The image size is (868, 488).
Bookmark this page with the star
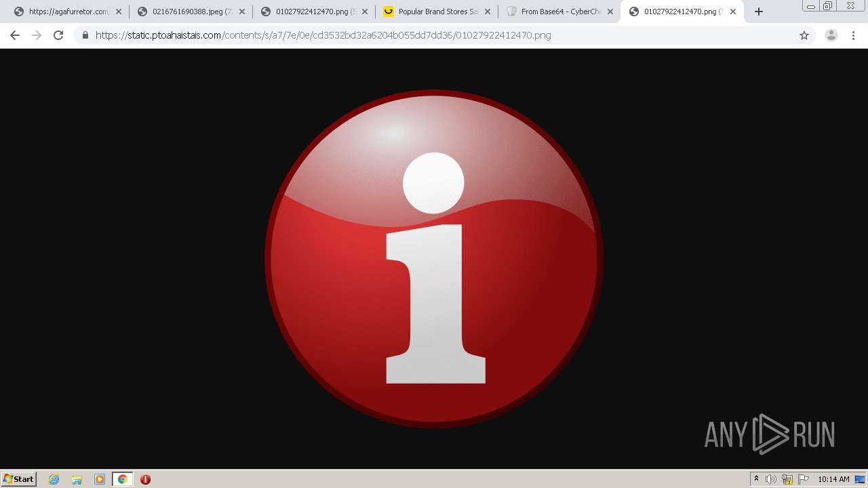(x=804, y=35)
